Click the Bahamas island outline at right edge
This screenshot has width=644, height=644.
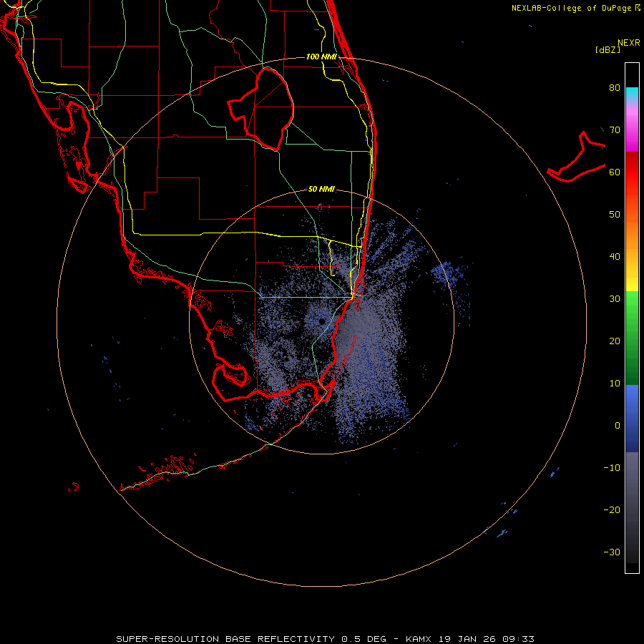(577, 157)
